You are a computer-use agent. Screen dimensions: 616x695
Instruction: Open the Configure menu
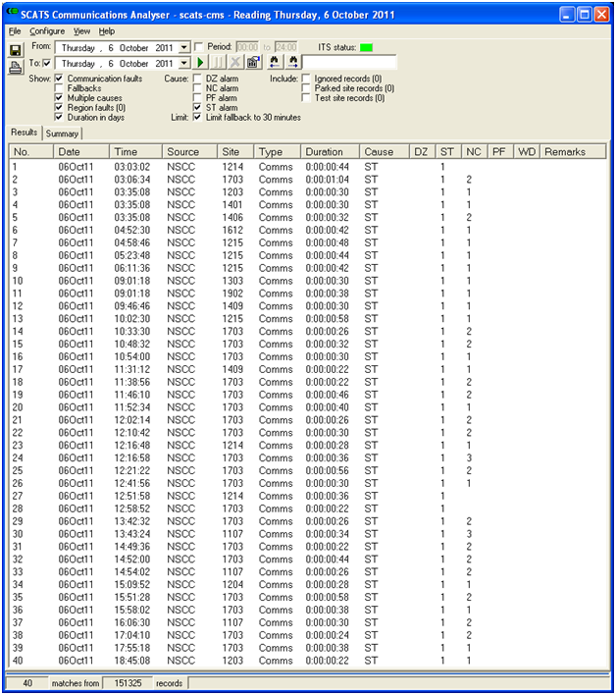47,31
